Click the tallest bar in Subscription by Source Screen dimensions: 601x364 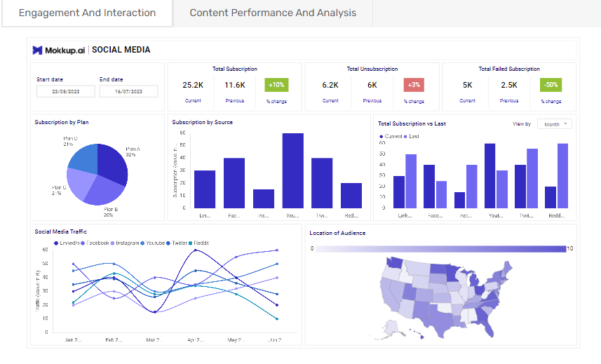point(292,170)
